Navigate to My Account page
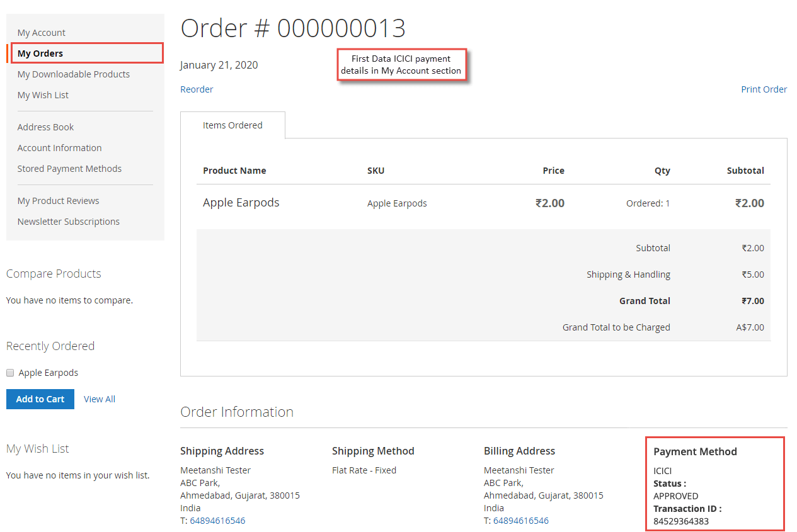 pos(41,32)
